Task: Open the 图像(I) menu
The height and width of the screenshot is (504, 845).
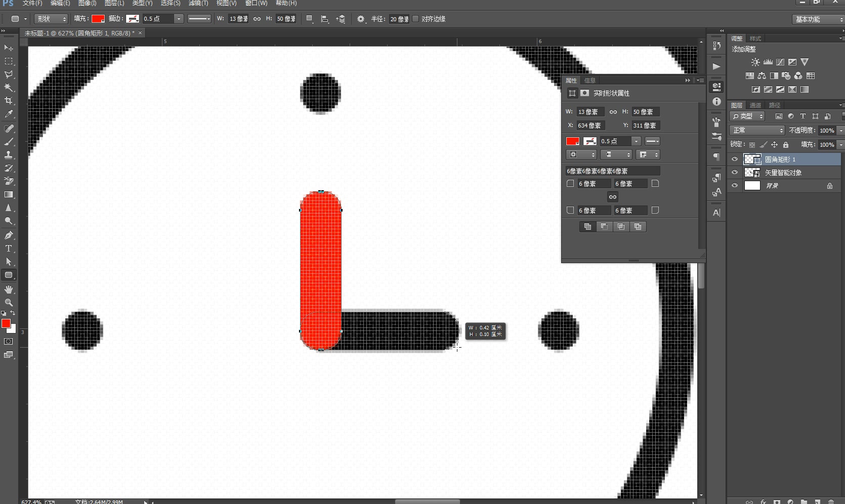Action: (87, 3)
